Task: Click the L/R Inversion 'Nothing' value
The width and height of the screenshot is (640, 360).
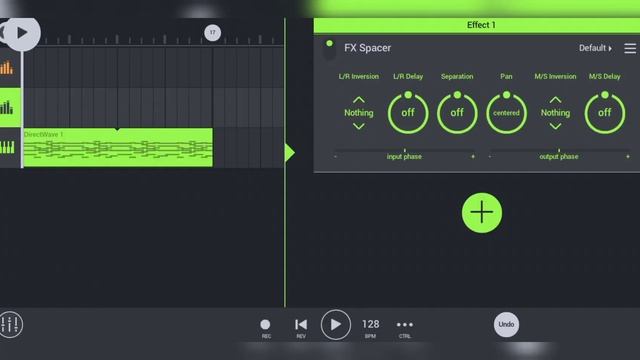Action: [359, 113]
